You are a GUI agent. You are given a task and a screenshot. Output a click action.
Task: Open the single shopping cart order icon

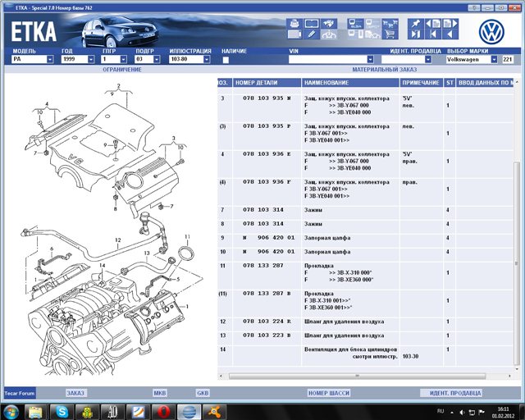(390, 34)
